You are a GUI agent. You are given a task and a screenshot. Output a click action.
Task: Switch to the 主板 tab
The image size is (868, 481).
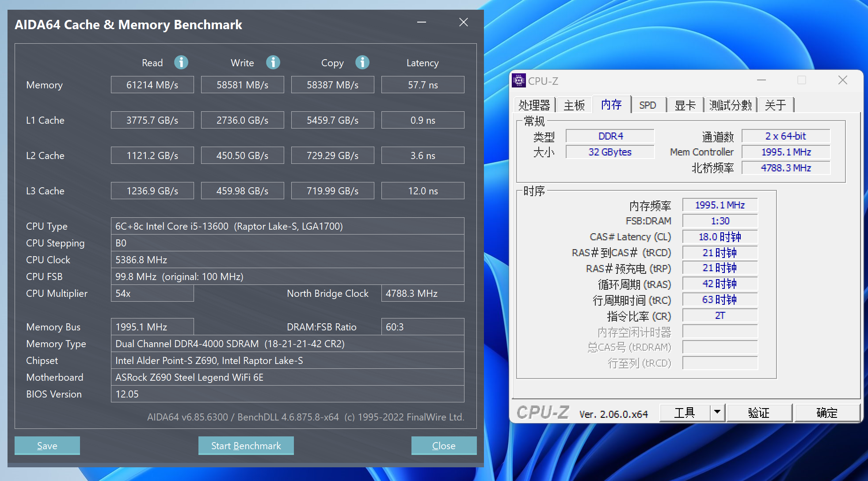point(574,105)
